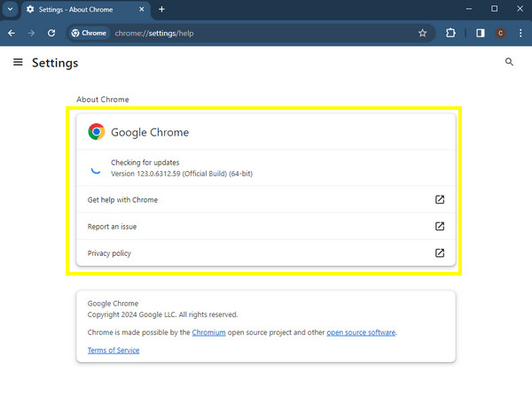Open Get help with Chrome
The height and width of the screenshot is (403, 532).
tap(266, 199)
